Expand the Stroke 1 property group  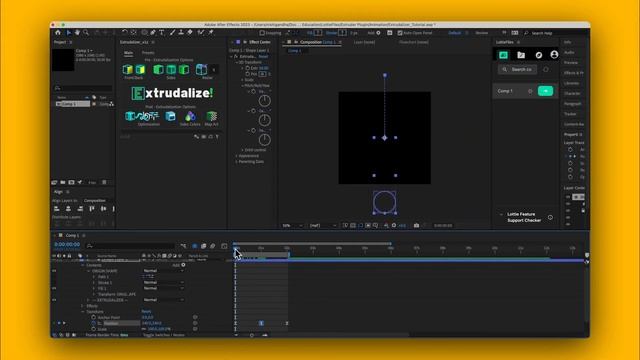94,282
